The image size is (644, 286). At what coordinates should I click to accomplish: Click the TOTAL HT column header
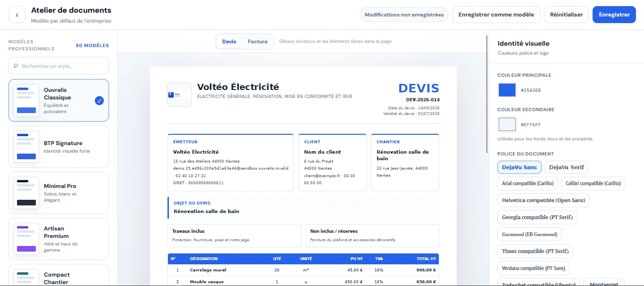(x=427, y=259)
